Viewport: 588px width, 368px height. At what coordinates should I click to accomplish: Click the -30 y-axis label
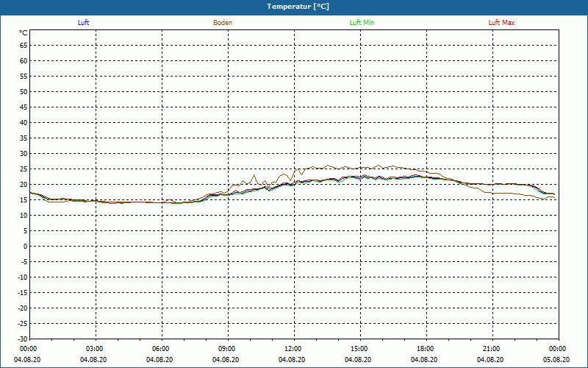point(23,339)
